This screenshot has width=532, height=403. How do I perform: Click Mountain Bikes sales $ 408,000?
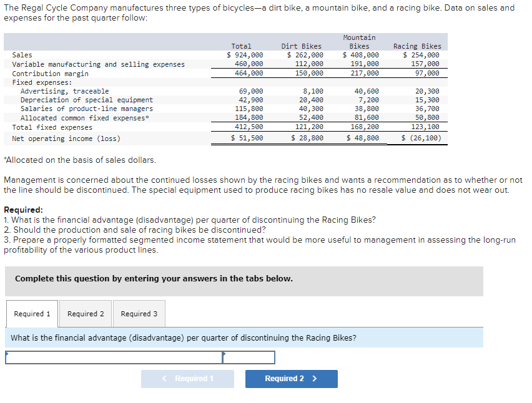pyautogui.click(x=361, y=55)
